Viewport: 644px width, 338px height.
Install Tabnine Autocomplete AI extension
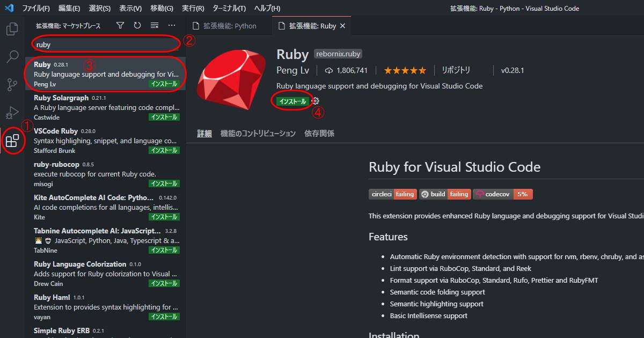click(164, 251)
